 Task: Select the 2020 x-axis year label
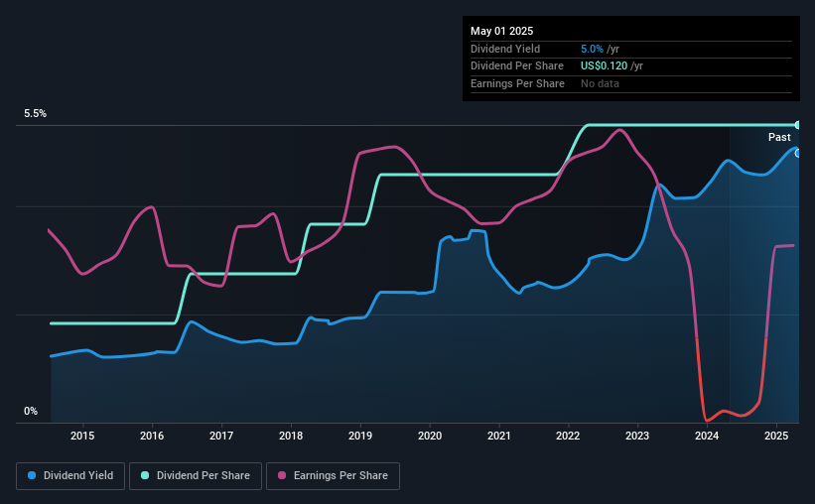(430, 436)
